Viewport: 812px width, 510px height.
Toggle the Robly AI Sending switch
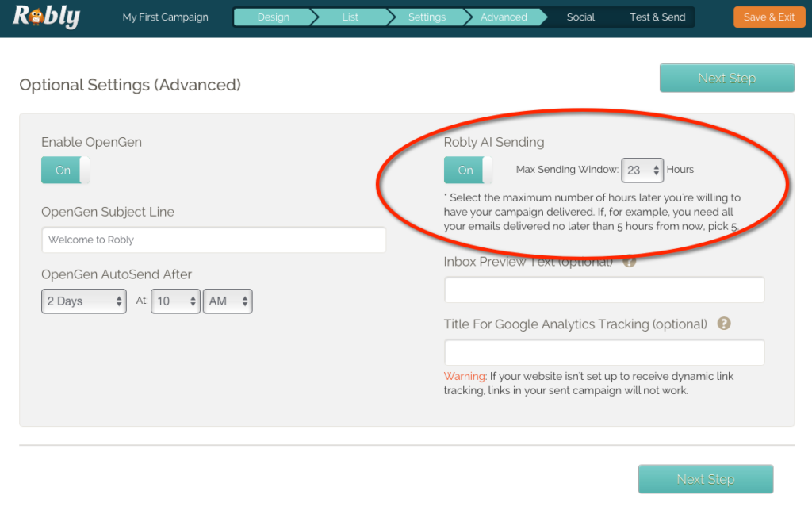click(x=468, y=170)
